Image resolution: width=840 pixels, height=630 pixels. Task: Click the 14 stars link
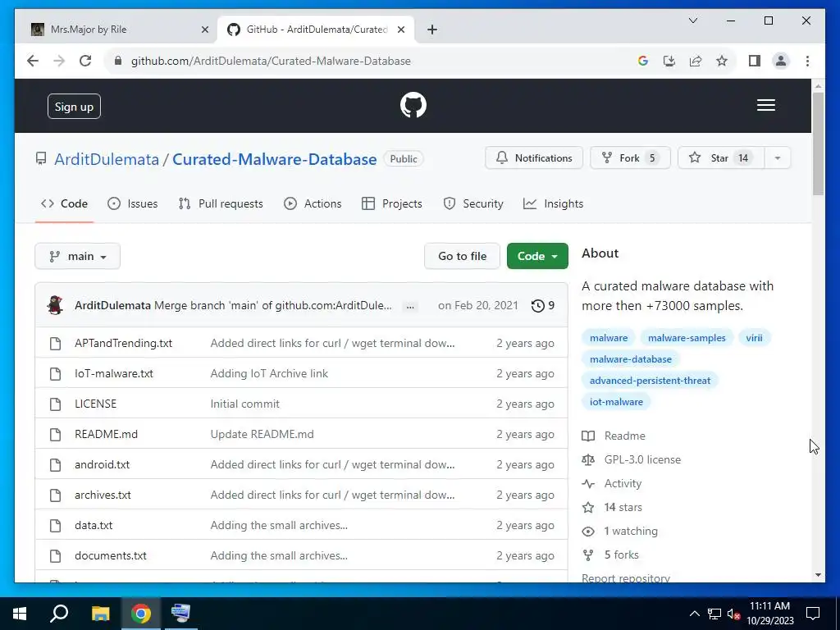(623, 507)
